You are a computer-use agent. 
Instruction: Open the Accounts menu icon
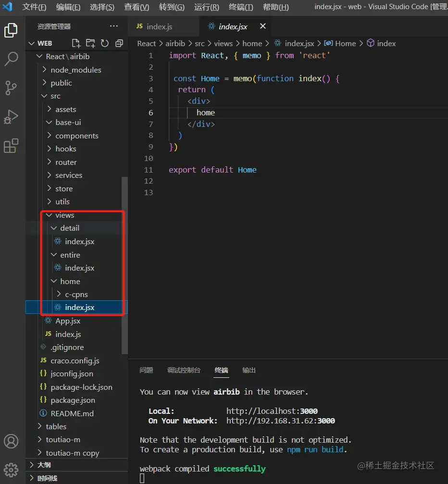tap(11, 441)
